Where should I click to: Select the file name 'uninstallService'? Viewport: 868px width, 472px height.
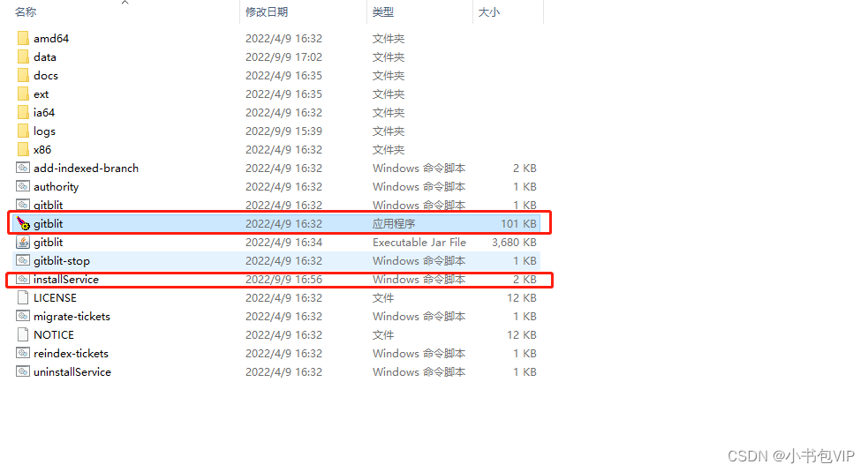coord(72,371)
